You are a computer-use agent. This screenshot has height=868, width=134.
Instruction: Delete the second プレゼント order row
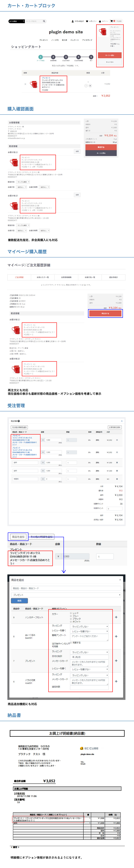point(117,452)
